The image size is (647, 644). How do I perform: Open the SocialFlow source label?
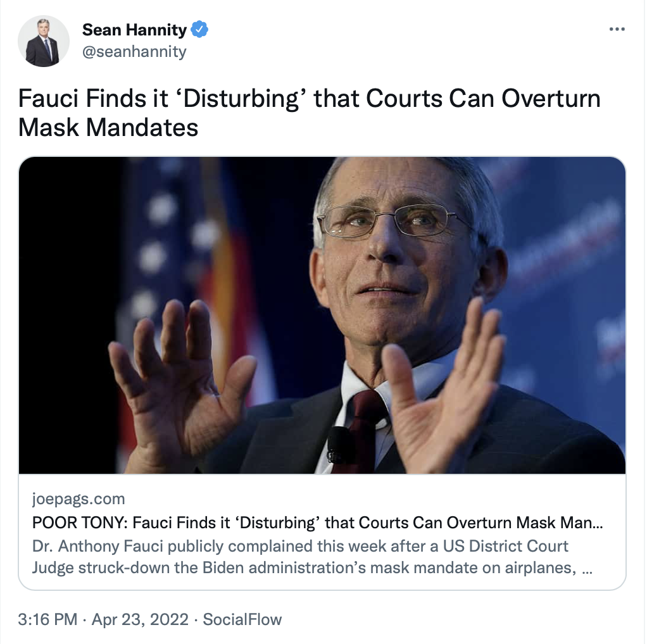click(x=242, y=619)
